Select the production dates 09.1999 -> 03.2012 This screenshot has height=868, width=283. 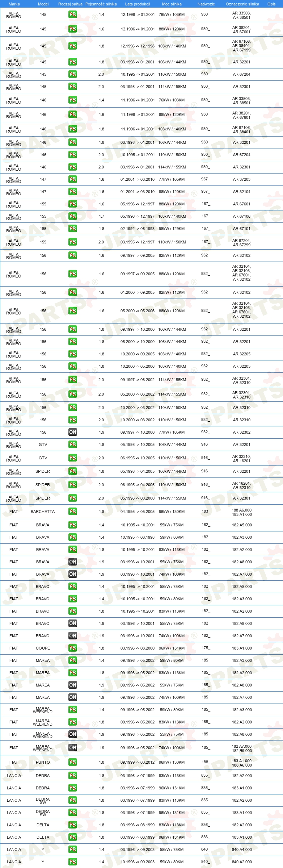tap(138, 762)
